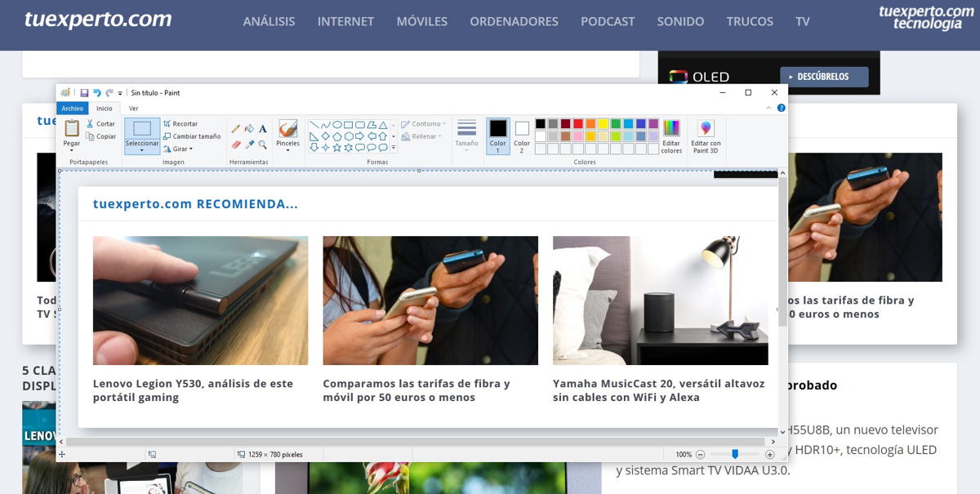Expand the Girar rotate dropdown
The image size is (980, 494).
(179, 149)
